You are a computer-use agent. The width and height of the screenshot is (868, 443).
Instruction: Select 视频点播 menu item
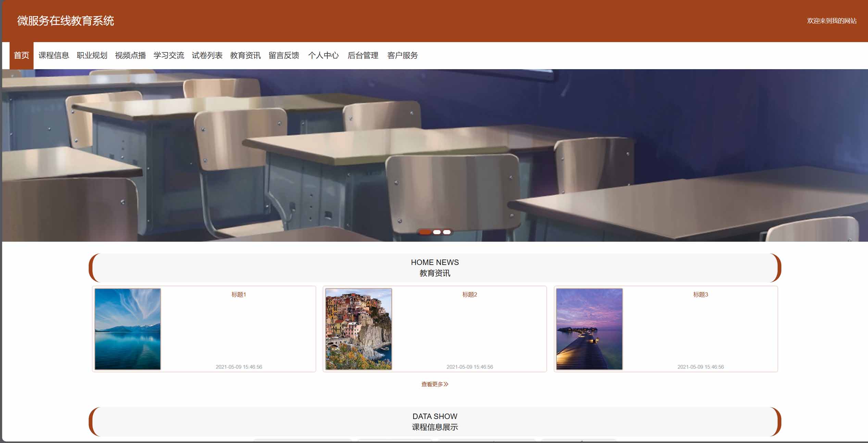point(130,55)
